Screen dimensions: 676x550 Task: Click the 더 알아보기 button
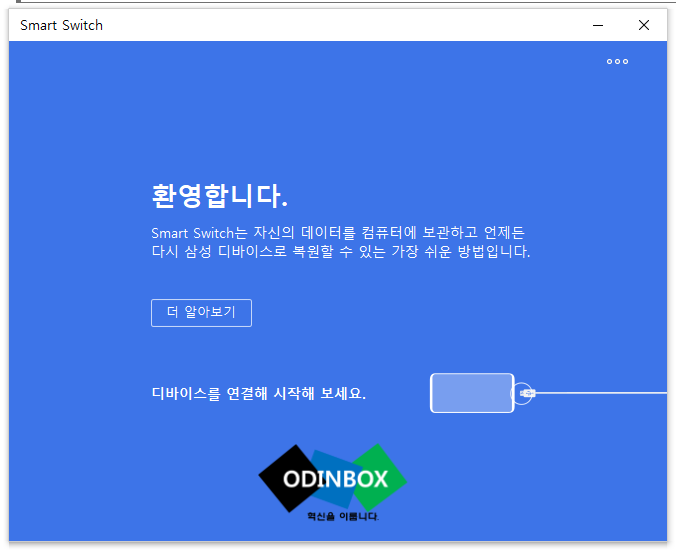[x=201, y=312]
